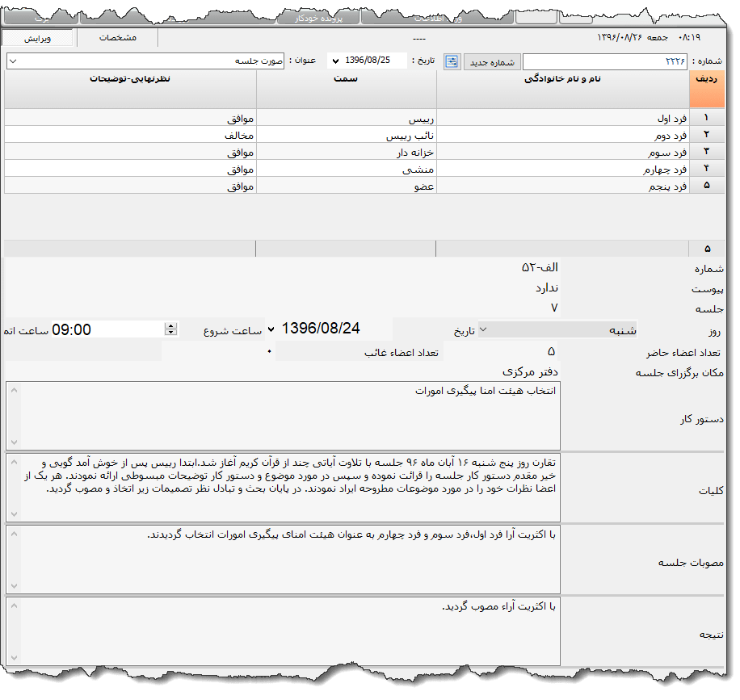Click the list icon beside the date field
This screenshot has height=700, width=740.
452,61
